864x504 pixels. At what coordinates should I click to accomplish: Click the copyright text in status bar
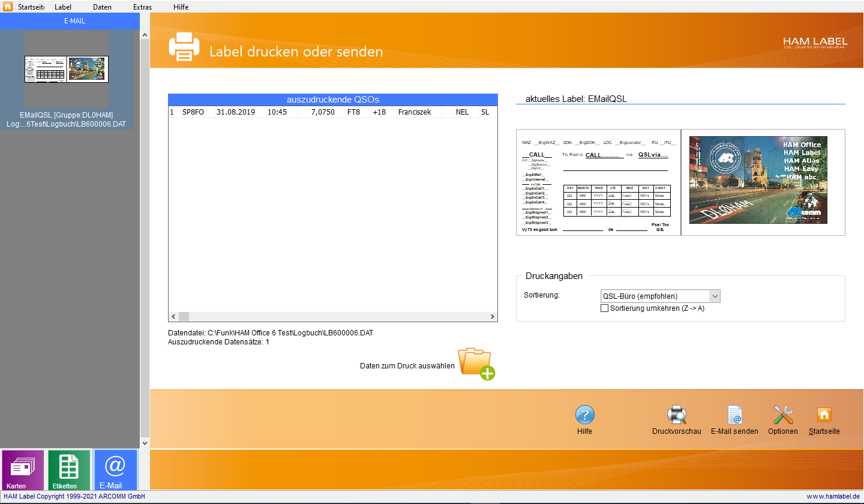coord(74,497)
